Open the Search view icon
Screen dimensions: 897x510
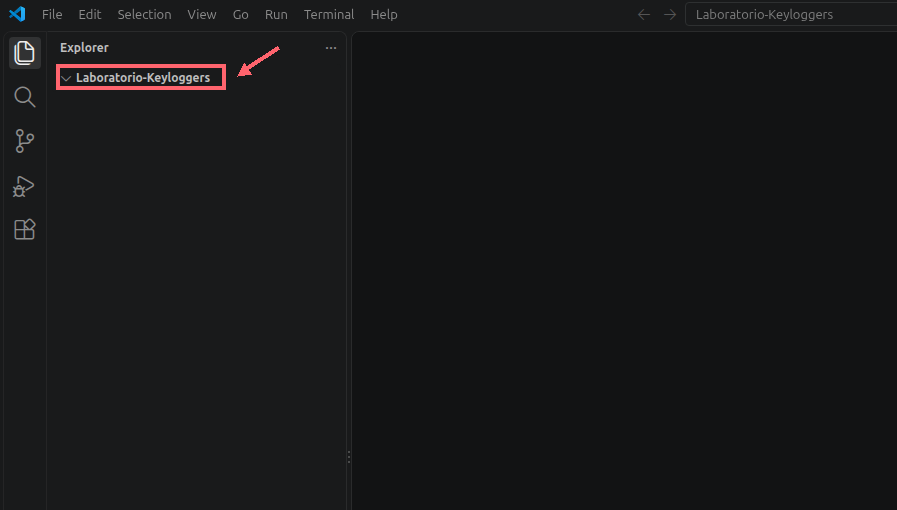pos(25,97)
